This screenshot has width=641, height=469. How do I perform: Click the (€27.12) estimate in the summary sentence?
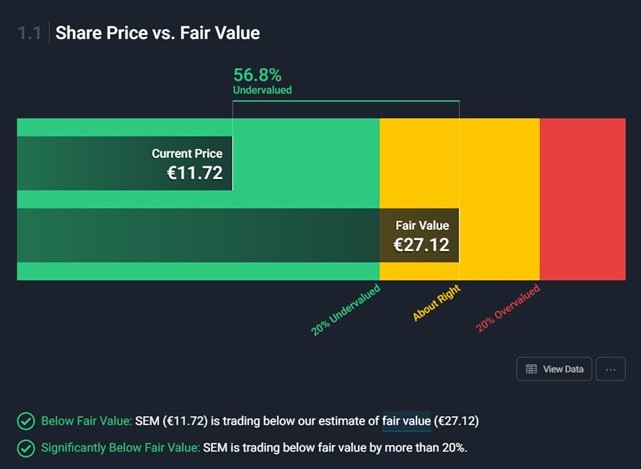(x=463, y=421)
